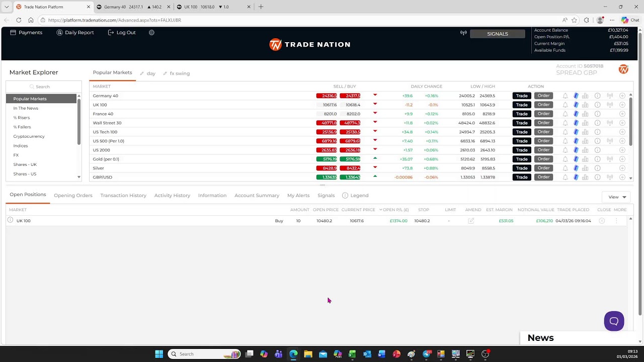Image resolution: width=644 pixels, height=362 pixels.
Task: Open the Account Summary tab
Action: tap(257, 196)
